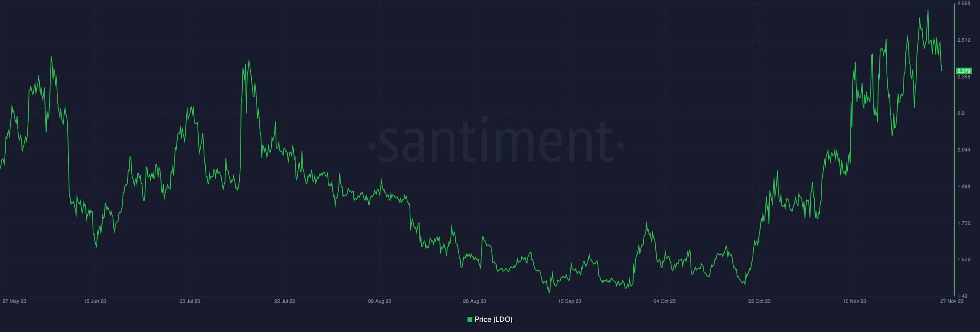Click the 10 Nov 23 date label
980x332 pixels.
pos(854,301)
